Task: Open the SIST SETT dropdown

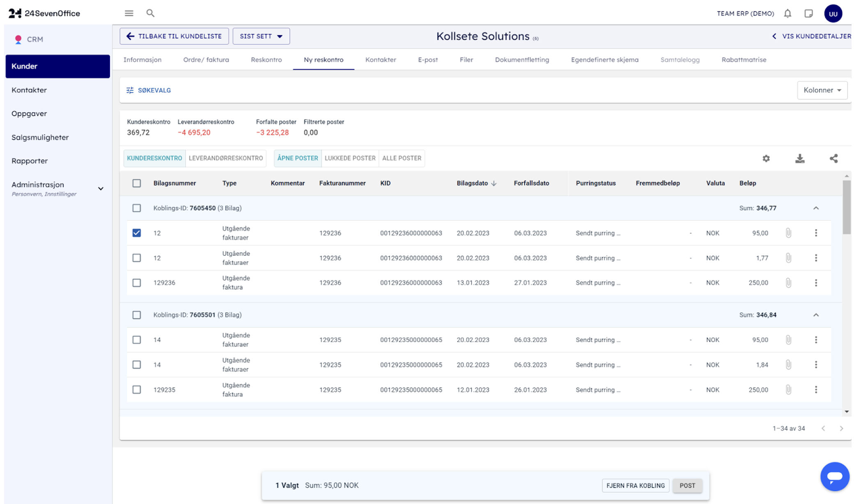Action: click(261, 36)
